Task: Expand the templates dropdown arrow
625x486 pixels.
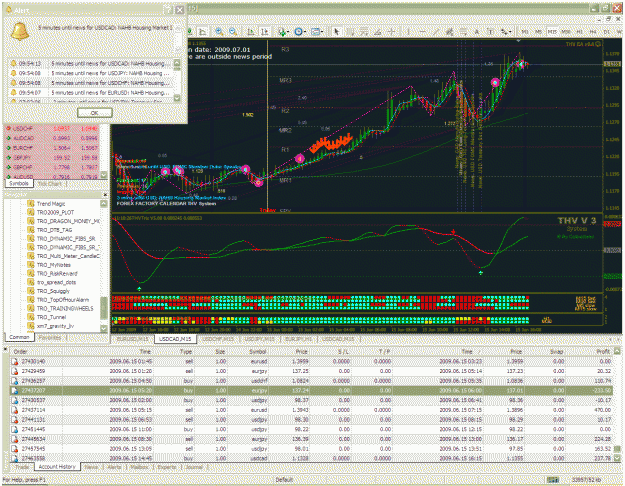Action: pyautogui.click(x=322, y=32)
